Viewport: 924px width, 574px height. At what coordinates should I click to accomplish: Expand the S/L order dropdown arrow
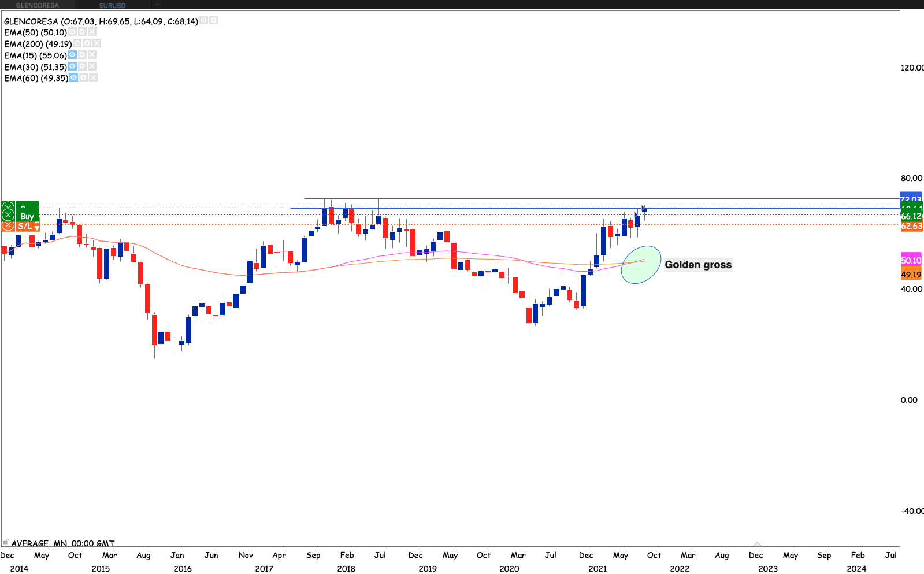(36, 227)
